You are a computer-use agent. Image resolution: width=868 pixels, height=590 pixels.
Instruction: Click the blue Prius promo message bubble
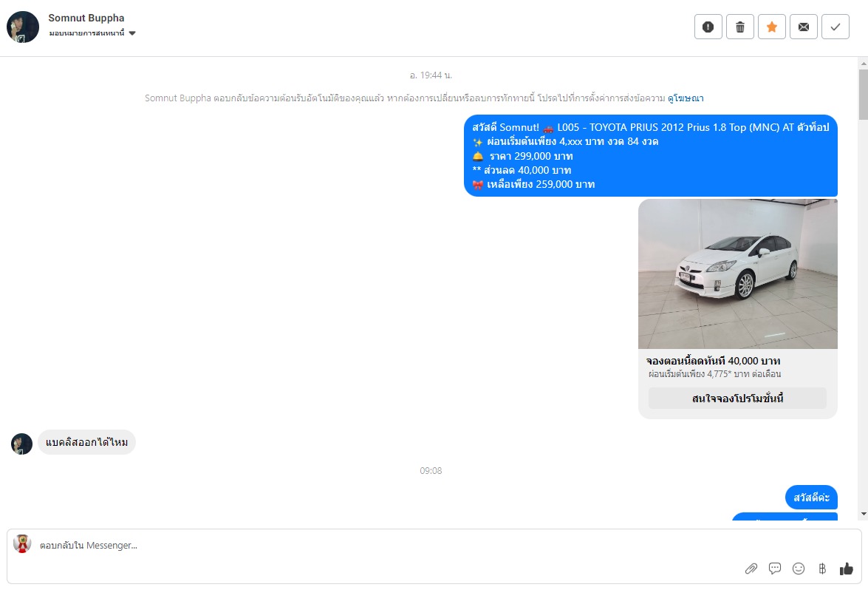tap(651, 156)
